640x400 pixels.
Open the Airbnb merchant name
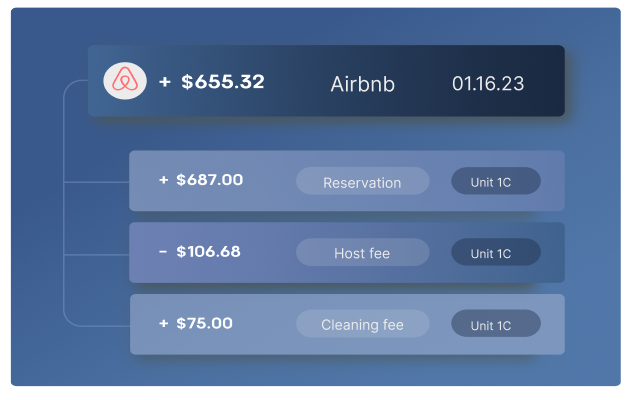pyautogui.click(x=362, y=84)
